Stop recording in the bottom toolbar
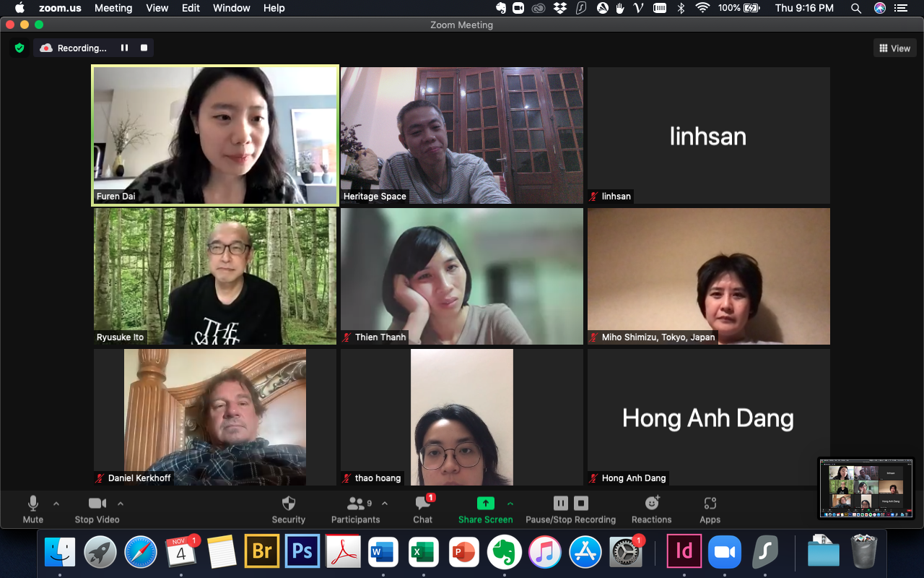This screenshot has width=924, height=578. click(581, 503)
